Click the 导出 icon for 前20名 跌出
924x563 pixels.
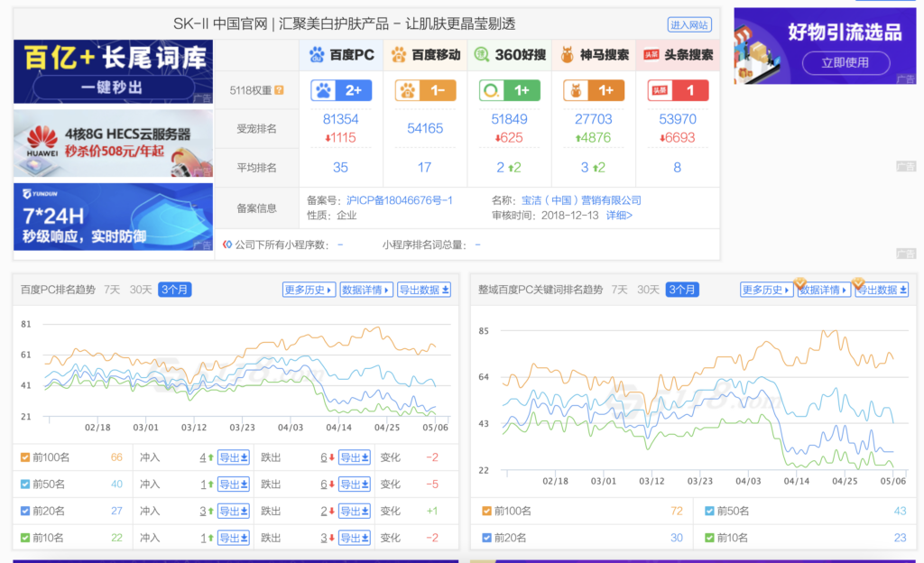click(x=354, y=512)
